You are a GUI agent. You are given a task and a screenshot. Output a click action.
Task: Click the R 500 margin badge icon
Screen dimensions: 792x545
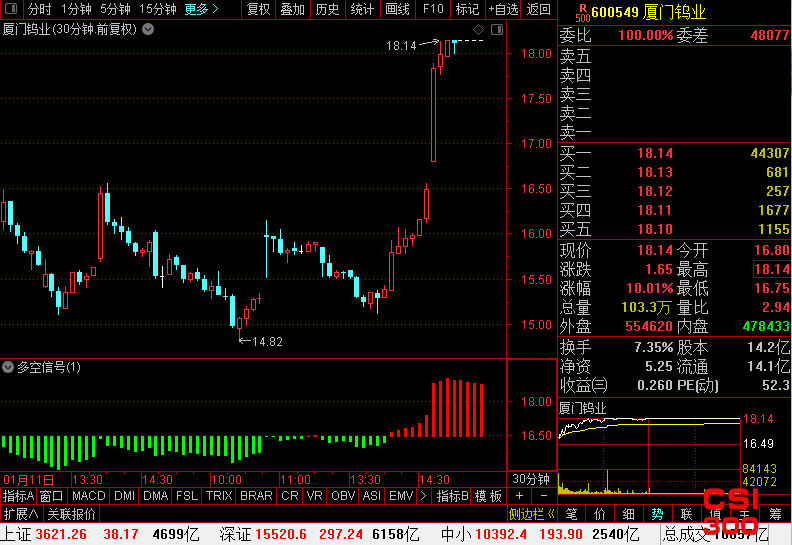click(x=582, y=12)
